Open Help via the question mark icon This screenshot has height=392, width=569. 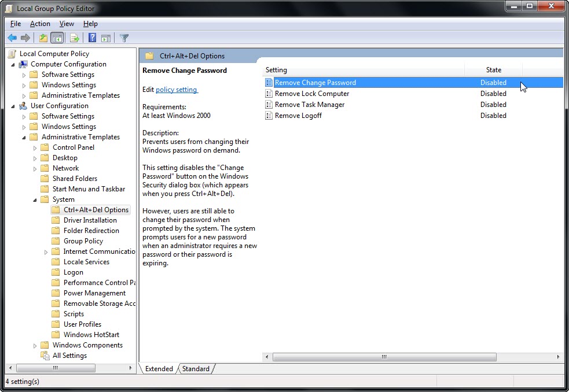(x=92, y=38)
